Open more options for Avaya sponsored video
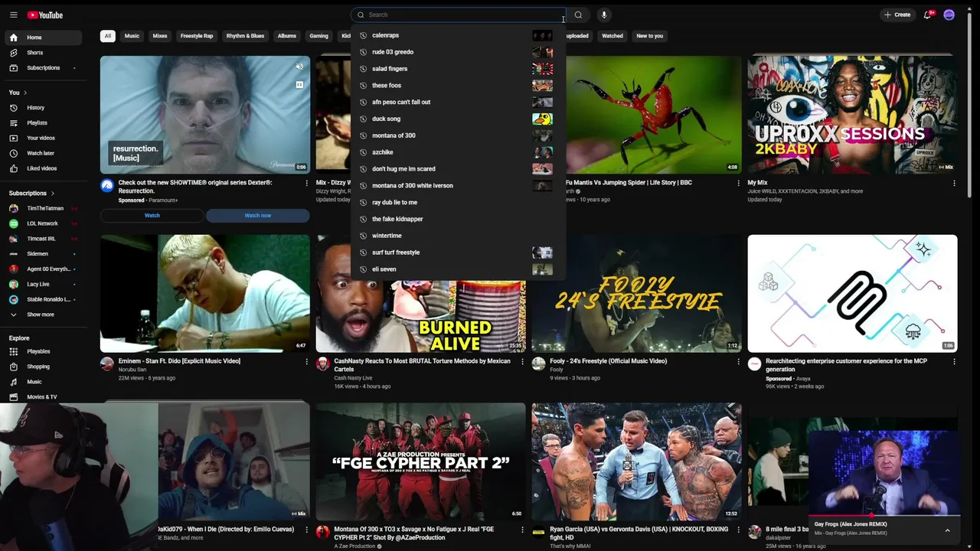Image resolution: width=980 pixels, height=551 pixels. [954, 361]
